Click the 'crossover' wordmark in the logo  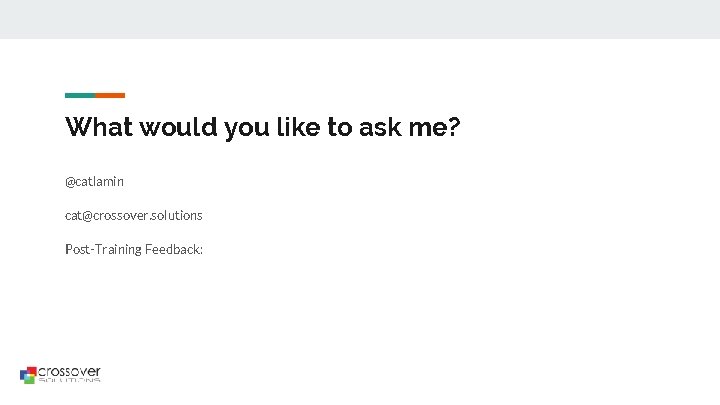coord(69,371)
